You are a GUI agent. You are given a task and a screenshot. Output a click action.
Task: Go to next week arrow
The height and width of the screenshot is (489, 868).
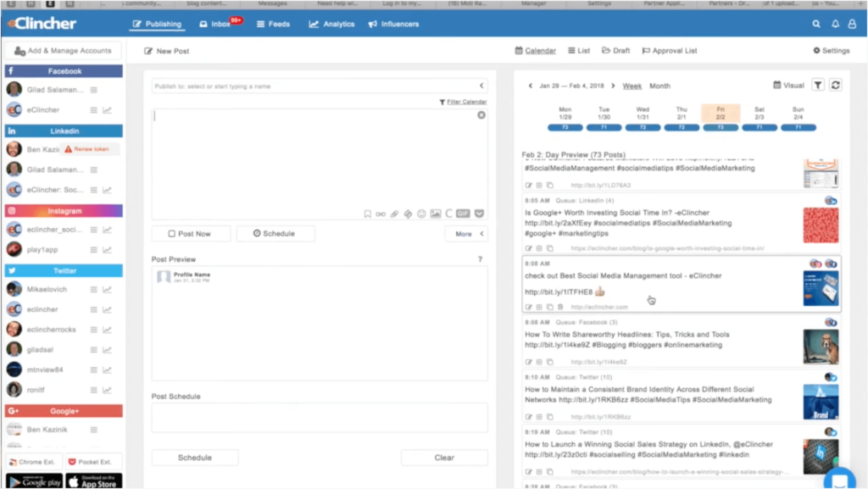[x=613, y=86]
